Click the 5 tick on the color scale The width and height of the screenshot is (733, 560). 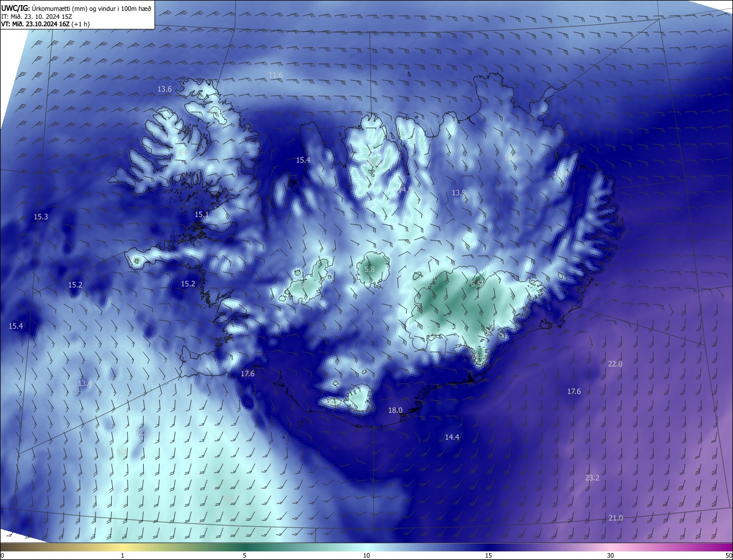point(245,556)
